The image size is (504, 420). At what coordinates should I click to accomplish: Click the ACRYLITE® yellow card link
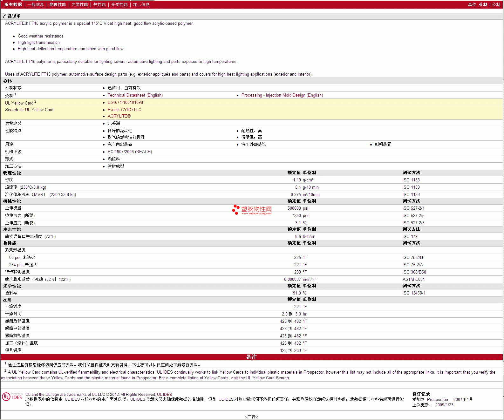coord(119,116)
